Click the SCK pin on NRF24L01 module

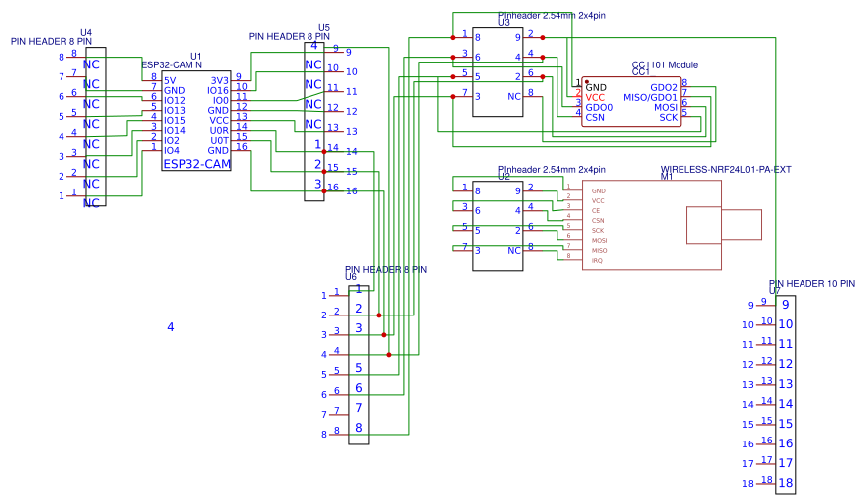598,231
